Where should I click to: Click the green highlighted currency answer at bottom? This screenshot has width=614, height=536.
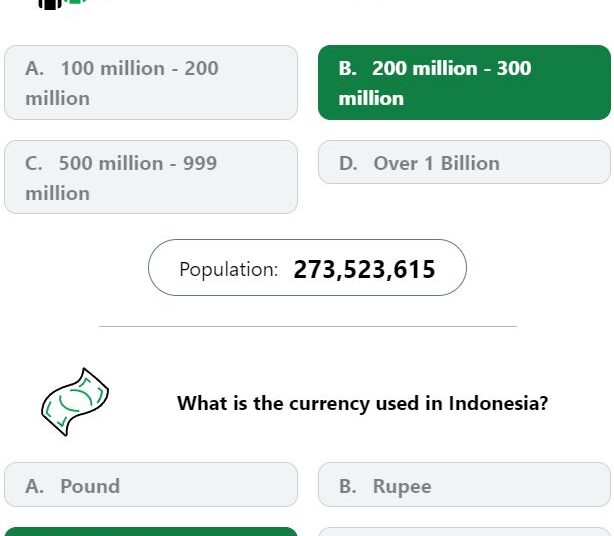click(151, 532)
